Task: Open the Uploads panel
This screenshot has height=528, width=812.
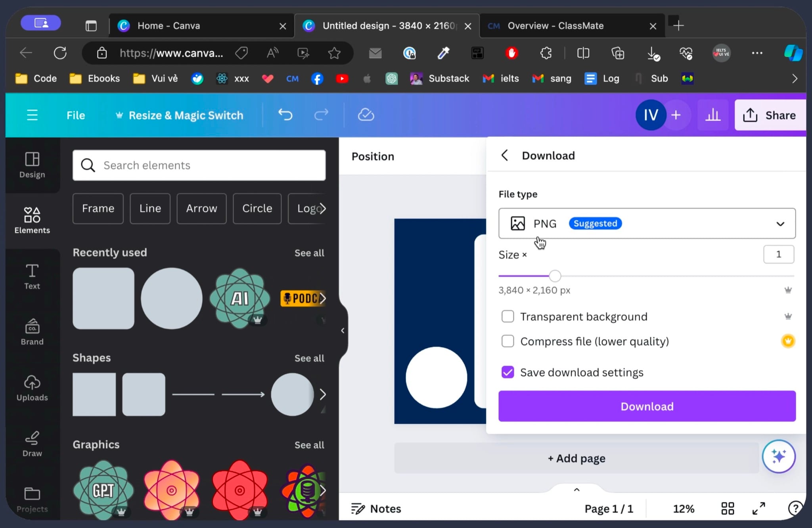Action: click(x=32, y=388)
